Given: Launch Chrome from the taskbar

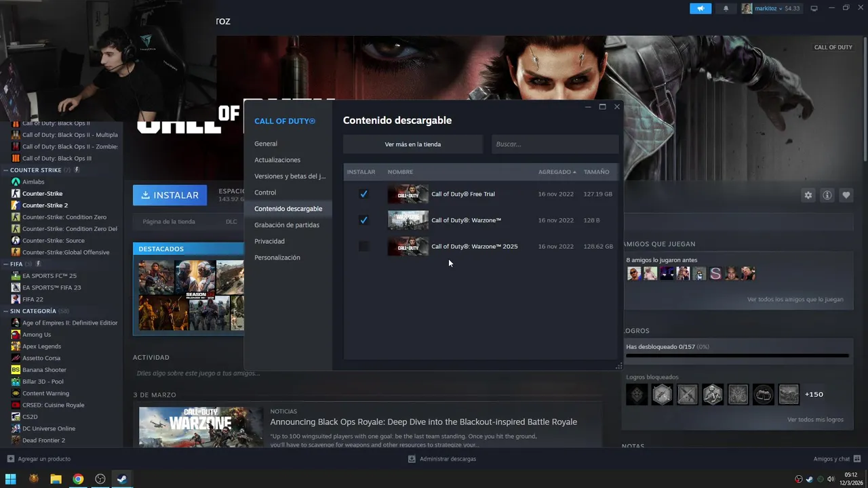Looking at the screenshot, I should click(78, 479).
